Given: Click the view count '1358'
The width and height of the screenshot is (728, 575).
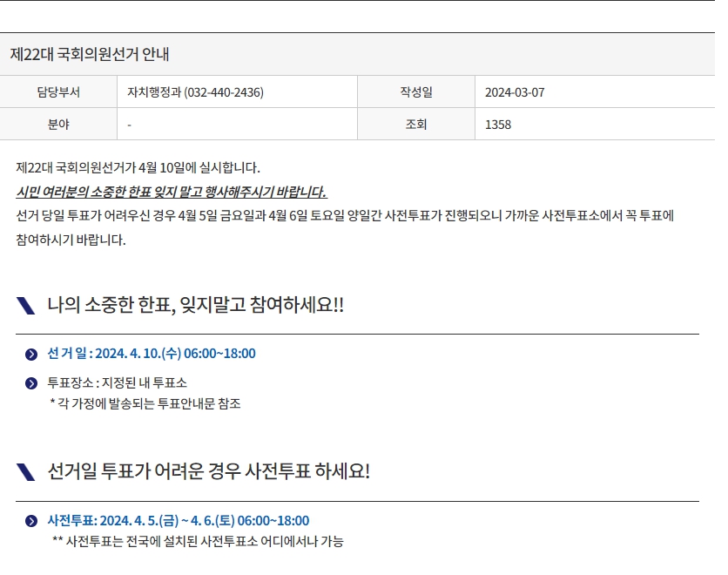Looking at the screenshot, I should pyautogui.click(x=498, y=125).
